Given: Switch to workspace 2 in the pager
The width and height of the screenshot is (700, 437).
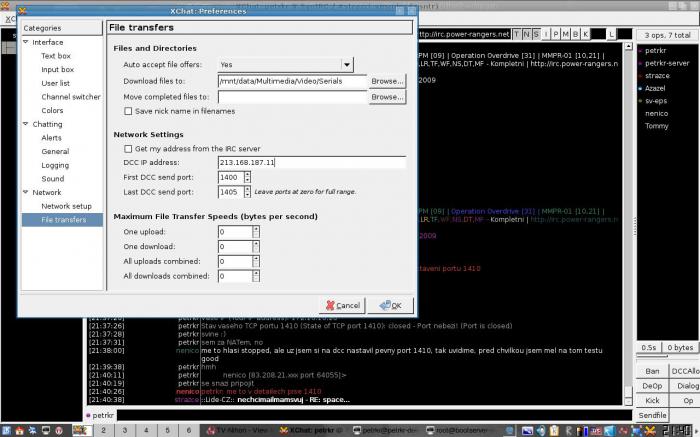Looking at the screenshot, I should point(103,430).
